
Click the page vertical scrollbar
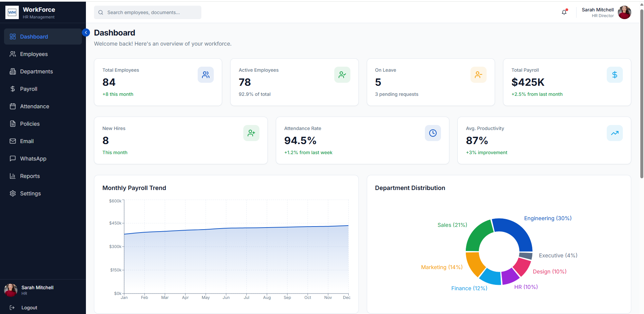(642, 94)
